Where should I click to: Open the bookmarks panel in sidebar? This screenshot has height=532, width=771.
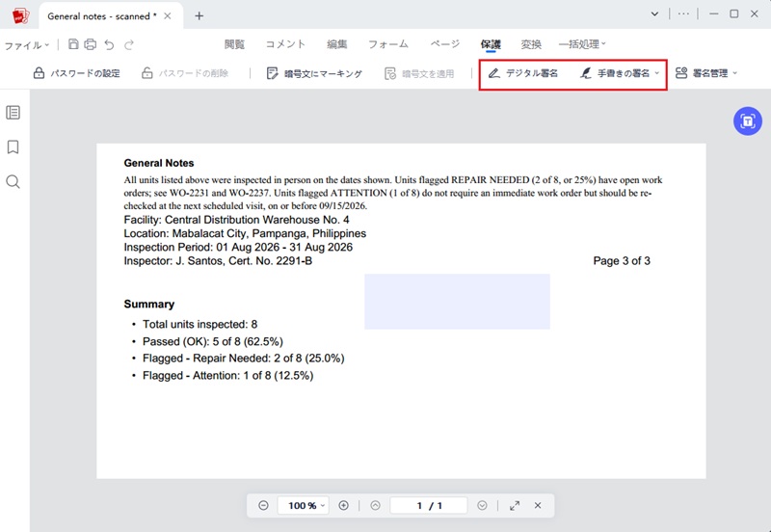pyautogui.click(x=13, y=147)
